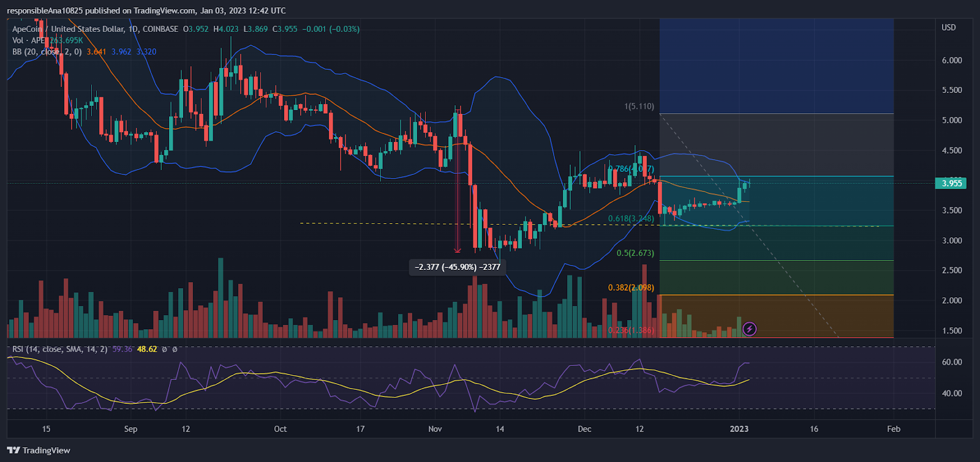
Task: Click the change value −0.001 (−0.03%)
Action: click(x=331, y=29)
